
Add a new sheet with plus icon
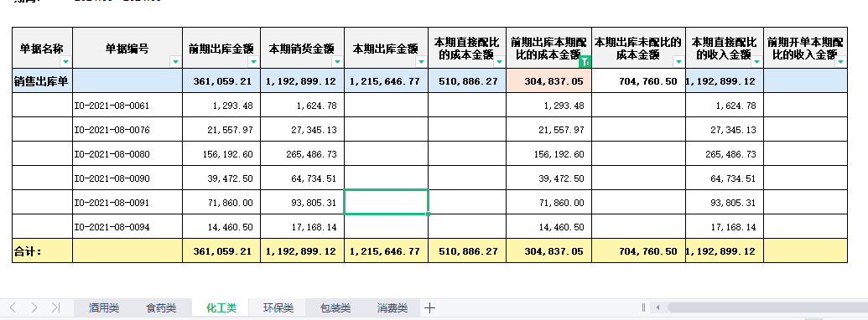coord(429,307)
